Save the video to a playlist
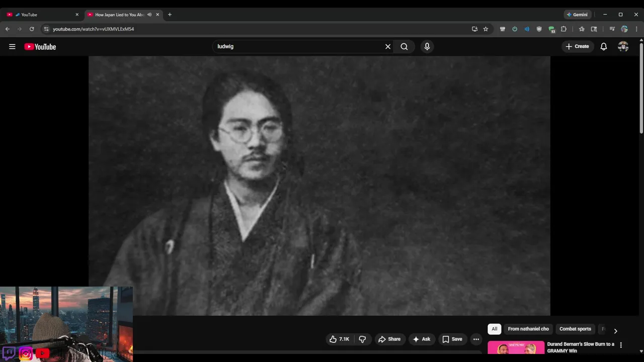Viewport: 644px width, 362px height. [x=452, y=339]
